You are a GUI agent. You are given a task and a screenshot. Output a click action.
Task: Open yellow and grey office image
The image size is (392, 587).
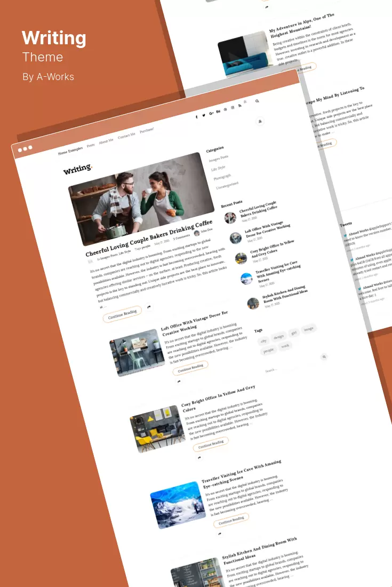point(157,429)
